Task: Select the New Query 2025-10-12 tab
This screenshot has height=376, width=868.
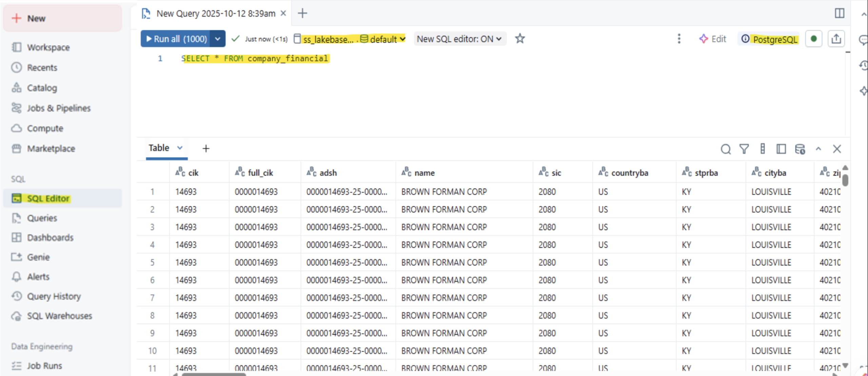Action: click(215, 14)
